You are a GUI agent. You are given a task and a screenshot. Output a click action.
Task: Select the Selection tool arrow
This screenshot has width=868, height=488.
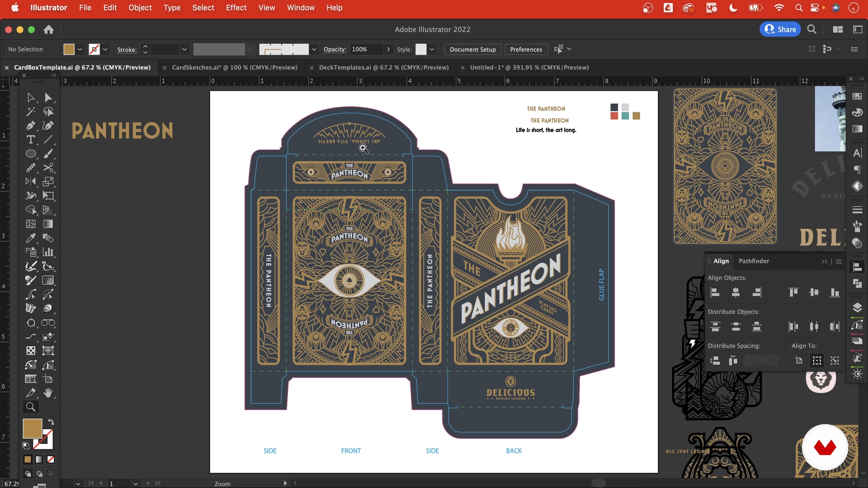pos(31,97)
